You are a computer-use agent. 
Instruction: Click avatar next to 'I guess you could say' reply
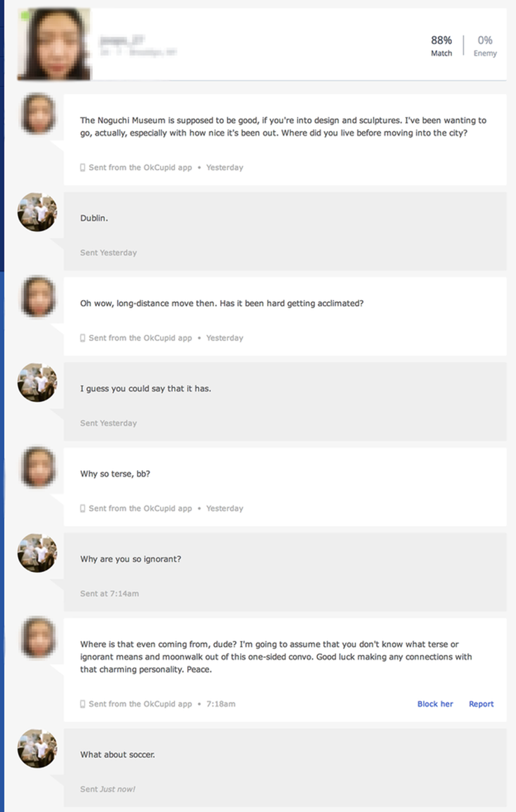point(37,382)
